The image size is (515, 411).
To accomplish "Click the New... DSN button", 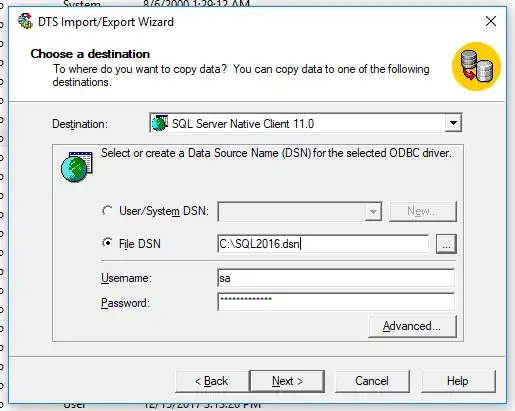I will point(423,211).
